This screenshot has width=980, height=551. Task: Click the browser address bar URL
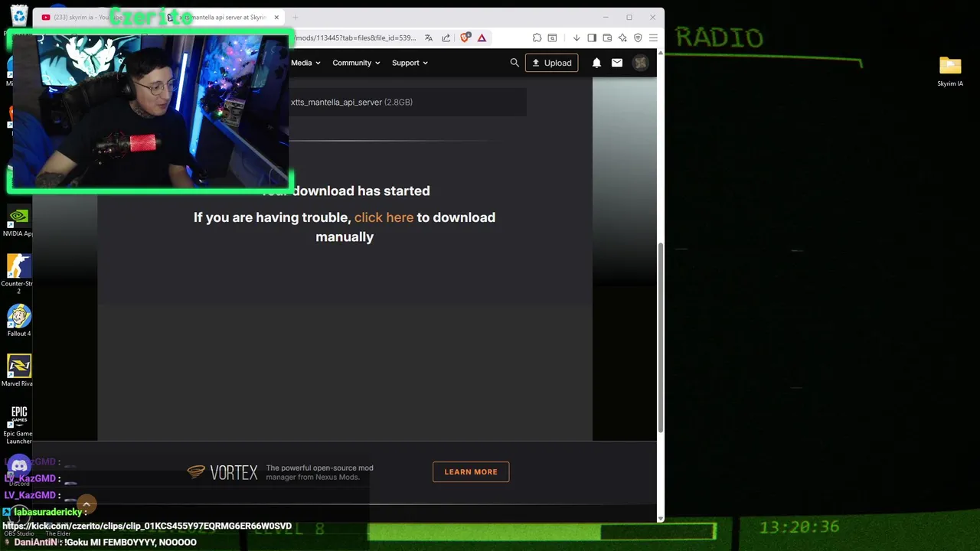click(356, 37)
